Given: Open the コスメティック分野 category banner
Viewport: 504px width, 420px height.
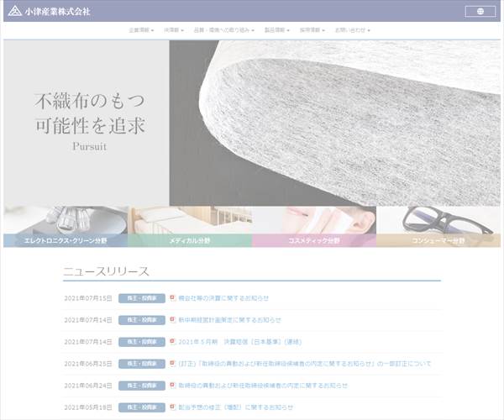Looking at the screenshot, I should pyautogui.click(x=314, y=227).
